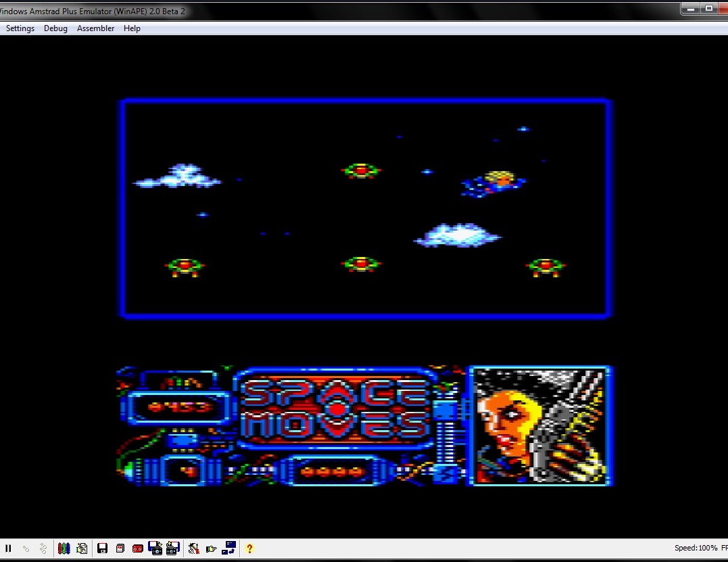Click the hand-writing-on-paper auto-type icon
728x562 pixels.
(82, 548)
